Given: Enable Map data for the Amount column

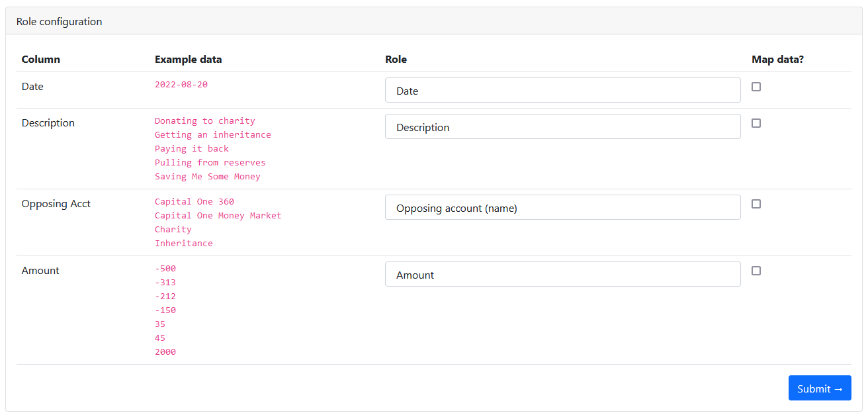Looking at the screenshot, I should [x=756, y=271].
